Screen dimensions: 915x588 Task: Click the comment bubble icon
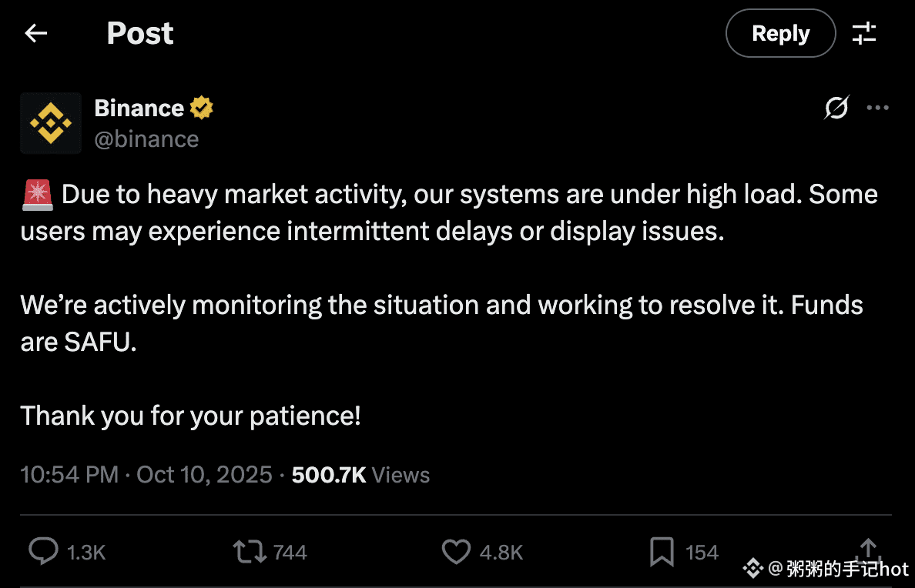[x=44, y=551]
